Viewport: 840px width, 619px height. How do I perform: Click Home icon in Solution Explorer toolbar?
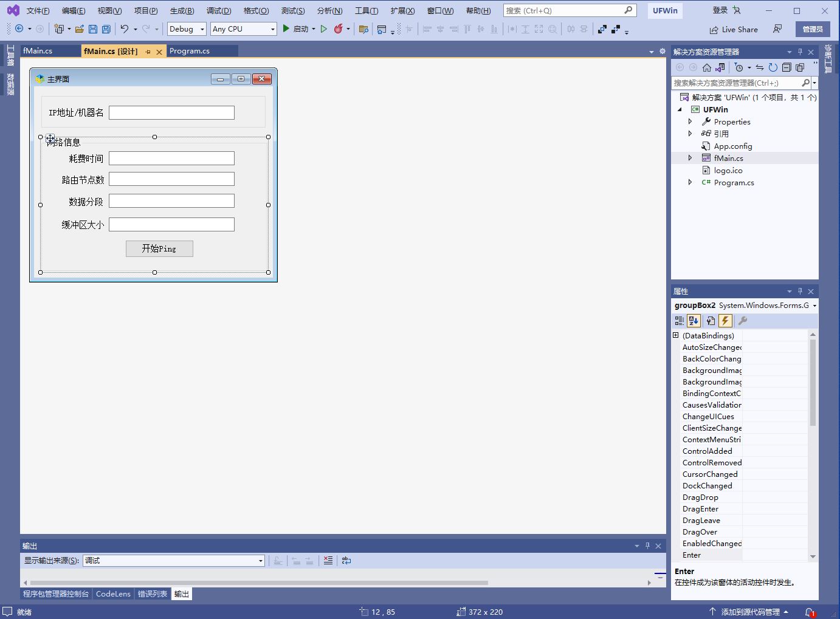tap(707, 67)
